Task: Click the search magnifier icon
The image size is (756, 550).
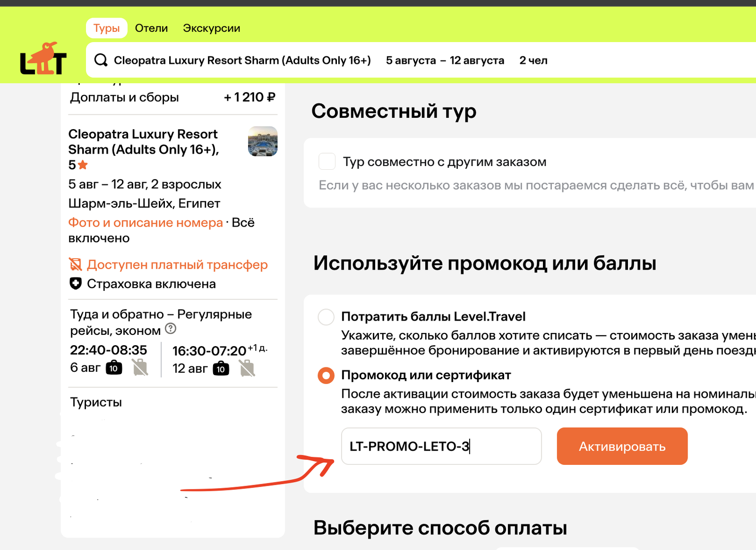Action: coord(101,60)
